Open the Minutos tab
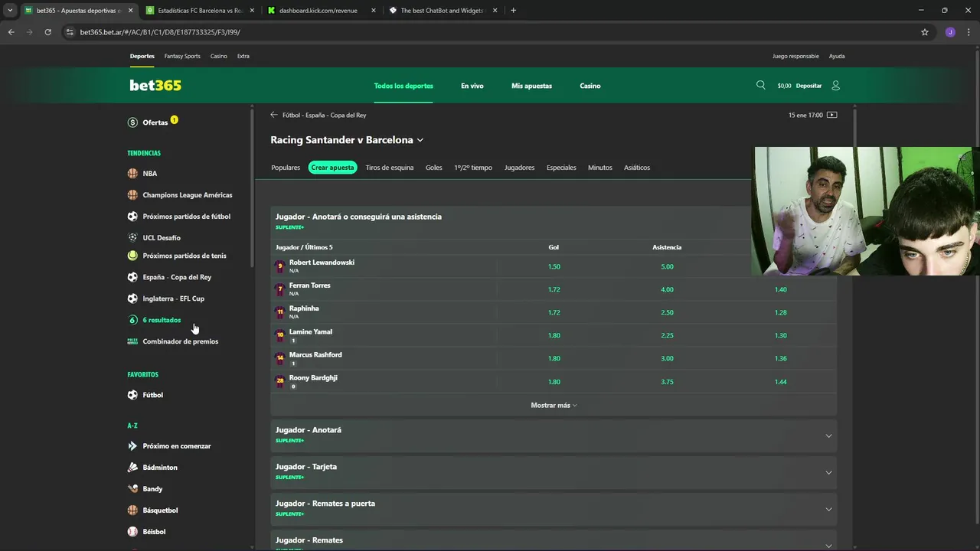This screenshot has height=551, width=980. (x=600, y=168)
